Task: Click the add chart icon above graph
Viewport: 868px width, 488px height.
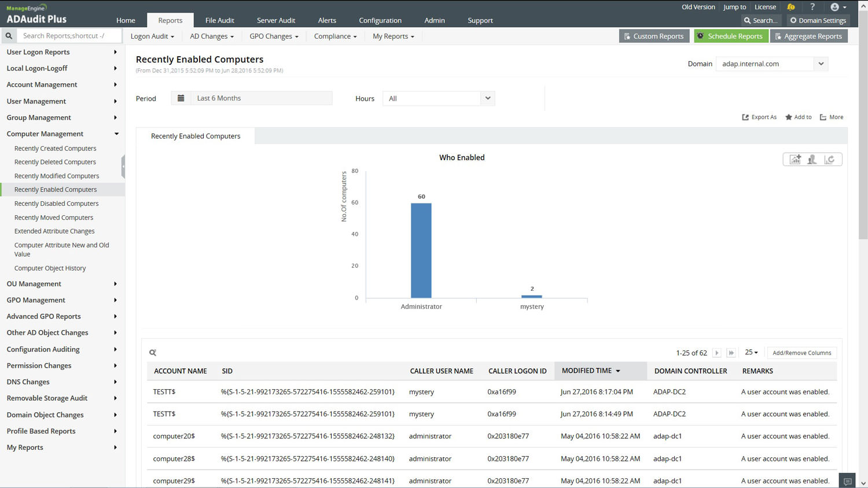Action: click(x=795, y=160)
